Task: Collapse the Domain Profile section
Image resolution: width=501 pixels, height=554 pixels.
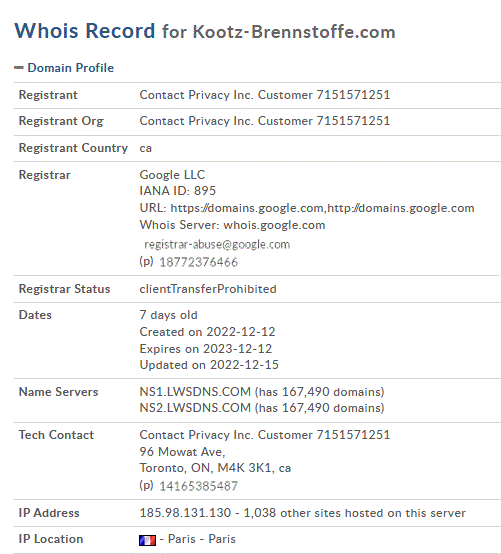Action: coord(19,67)
